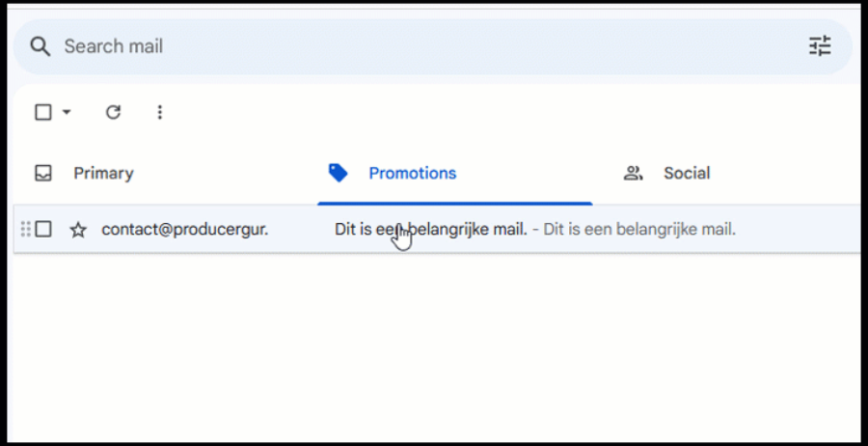Image resolution: width=868 pixels, height=446 pixels.
Task: Click the Social people icon
Action: tap(633, 174)
